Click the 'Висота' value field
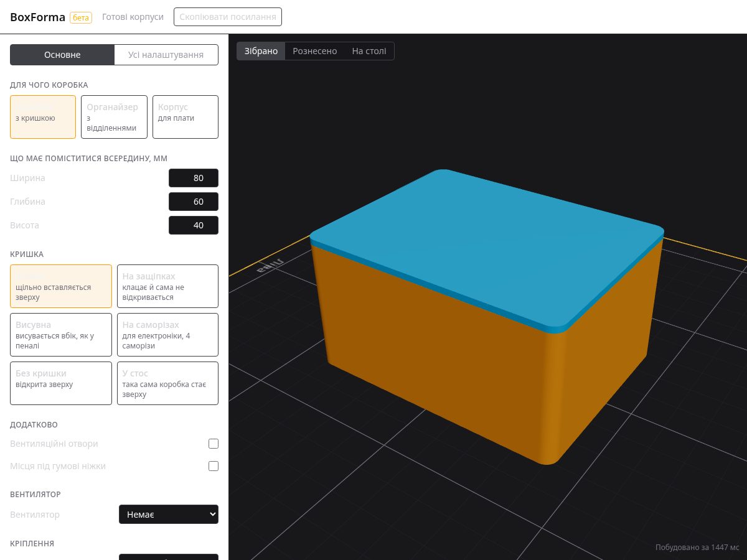This screenshot has width=747, height=560. 194,225
